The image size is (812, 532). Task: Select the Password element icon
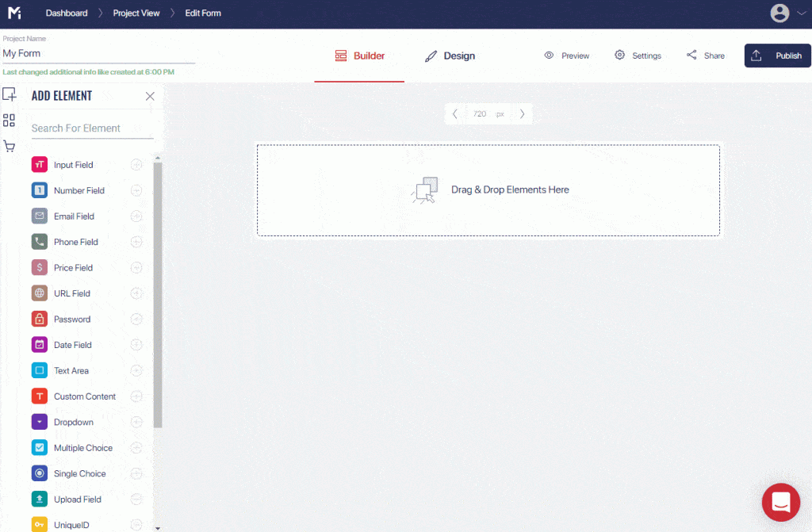coord(40,319)
